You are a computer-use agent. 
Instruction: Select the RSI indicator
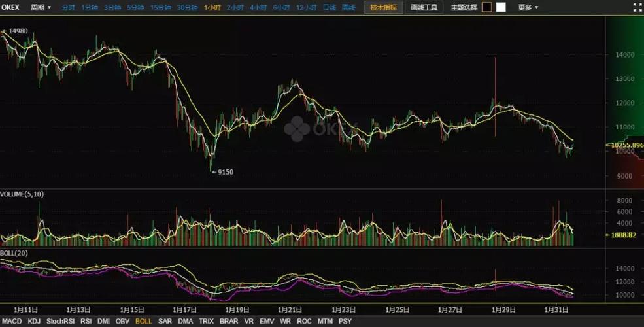tap(86, 322)
